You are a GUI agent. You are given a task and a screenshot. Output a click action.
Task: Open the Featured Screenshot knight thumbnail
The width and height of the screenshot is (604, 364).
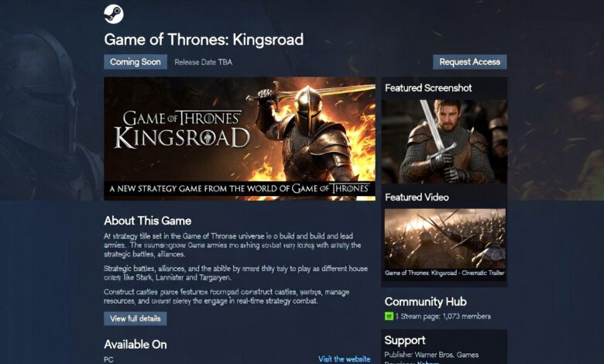(x=444, y=142)
